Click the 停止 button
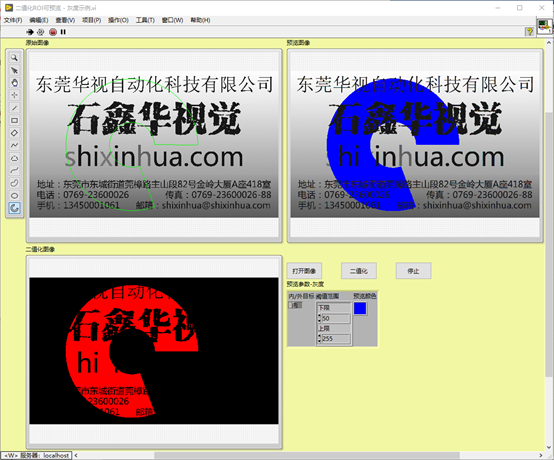Image resolution: width=554 pixels, height=460 pixels. pyautogui.click(x=413, y=271)
